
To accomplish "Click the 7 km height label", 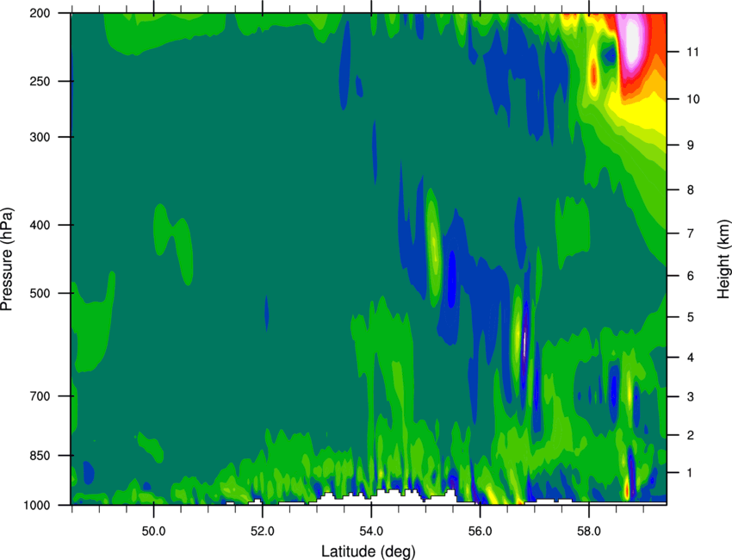I will pos(691,233).
